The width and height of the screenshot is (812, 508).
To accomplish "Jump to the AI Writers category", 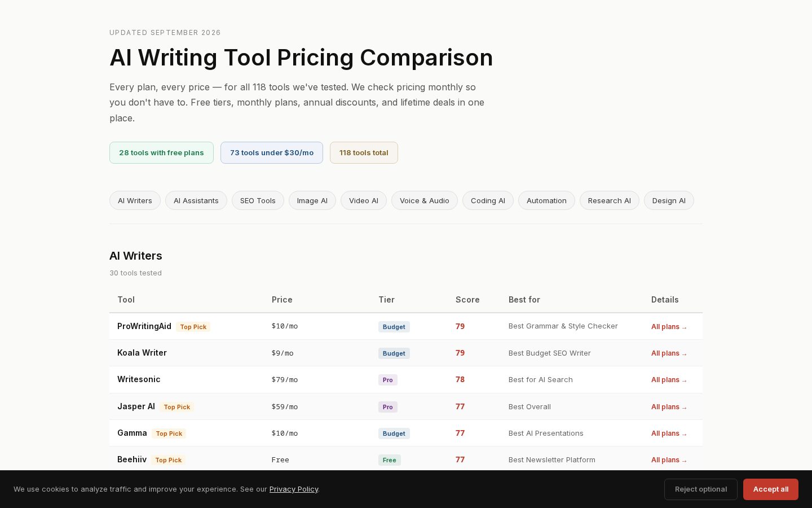I will 135,200.
